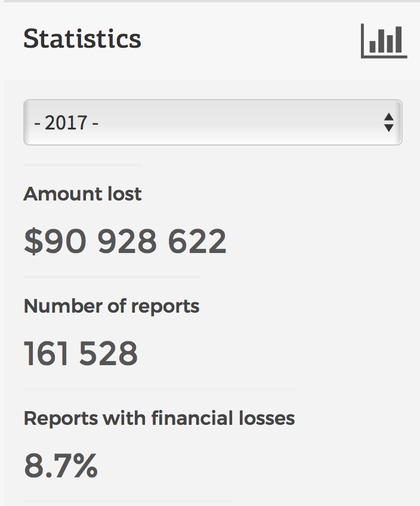The height and width of the screenshot is (506, 420).
Task: Click the Statistics heading
Action: tap(82, 39)
